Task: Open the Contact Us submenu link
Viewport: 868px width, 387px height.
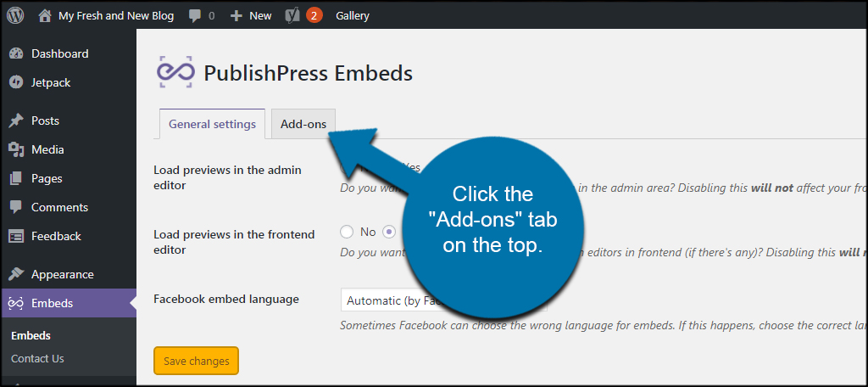Action: pos(37,359)
